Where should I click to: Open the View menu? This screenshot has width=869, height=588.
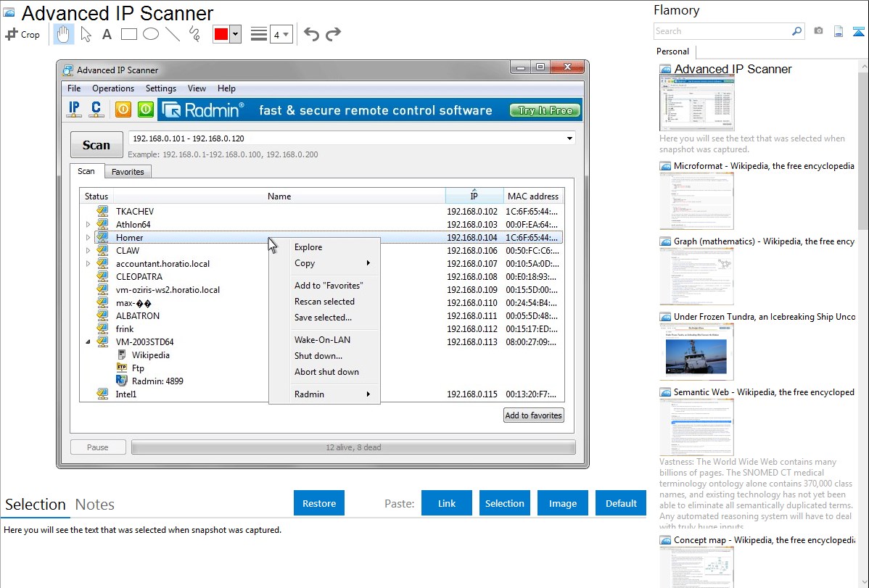pos(197,88)
